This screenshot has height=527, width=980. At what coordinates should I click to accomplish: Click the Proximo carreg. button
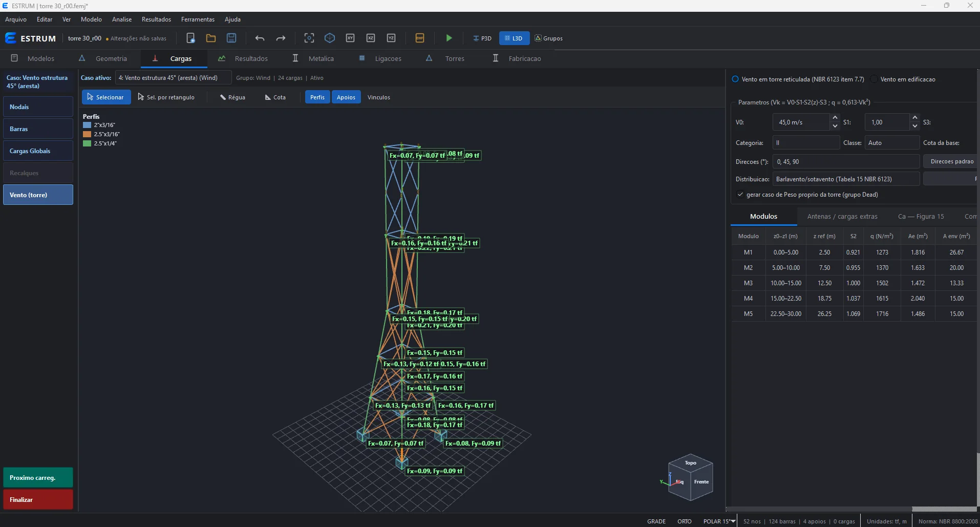point(38,478)
